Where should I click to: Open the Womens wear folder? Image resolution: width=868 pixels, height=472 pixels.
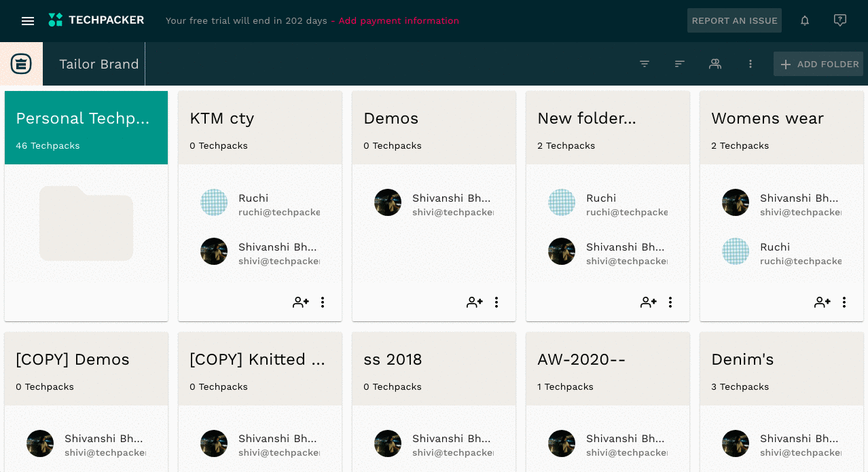[782, 128]
